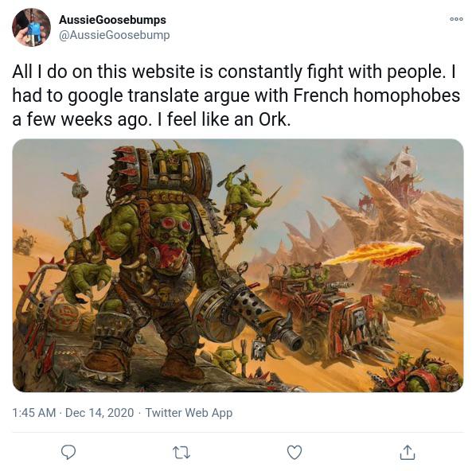Click the Dec 14, 2020 date
This screenshot has height=471, width=476.
pyautogui.click(x=99, y=413)
